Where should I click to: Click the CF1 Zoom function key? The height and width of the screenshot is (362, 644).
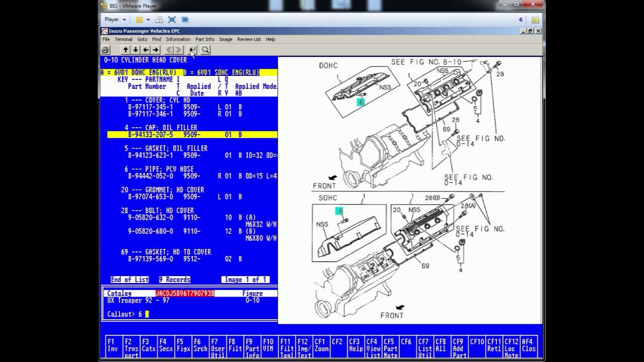point(321,348)
